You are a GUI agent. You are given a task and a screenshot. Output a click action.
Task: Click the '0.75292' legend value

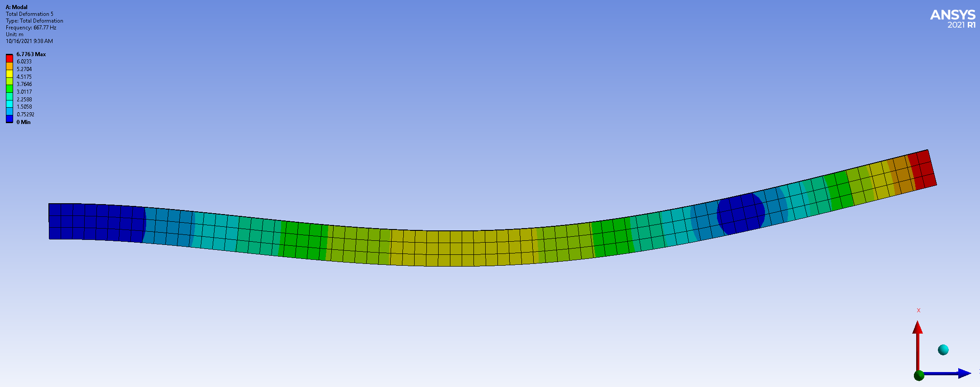tap(25, 115)
